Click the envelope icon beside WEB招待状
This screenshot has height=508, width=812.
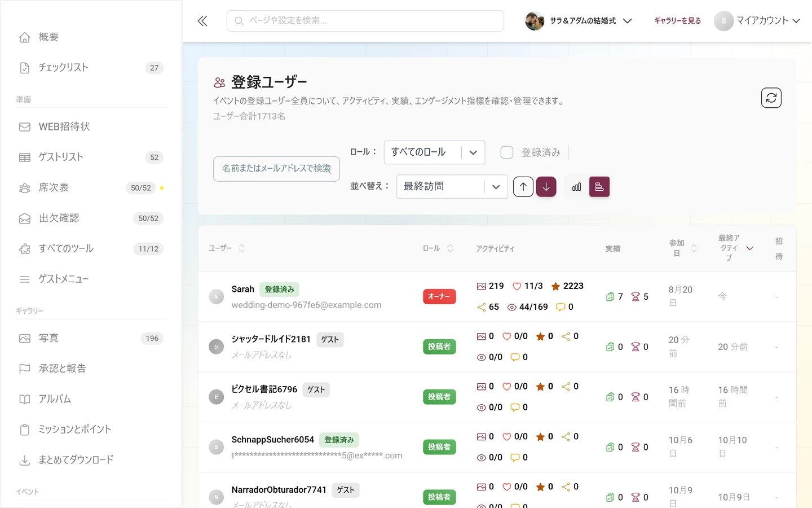[x=25, y=127]
